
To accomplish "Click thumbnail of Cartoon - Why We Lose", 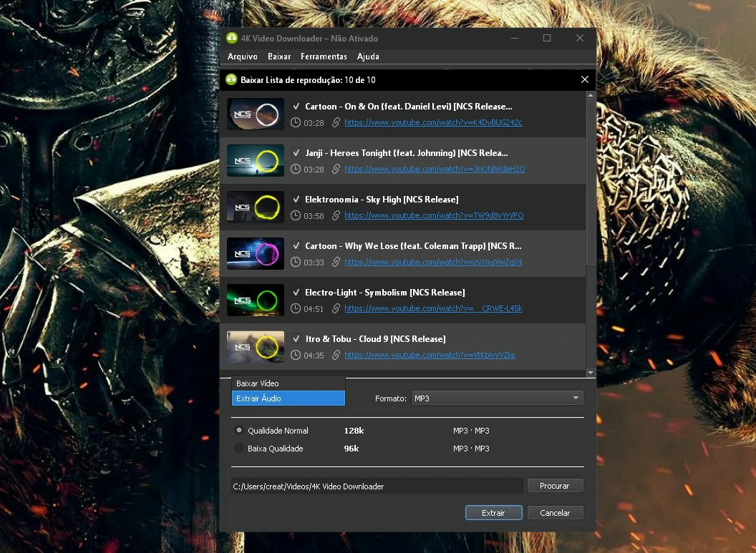I will (256, 253).
